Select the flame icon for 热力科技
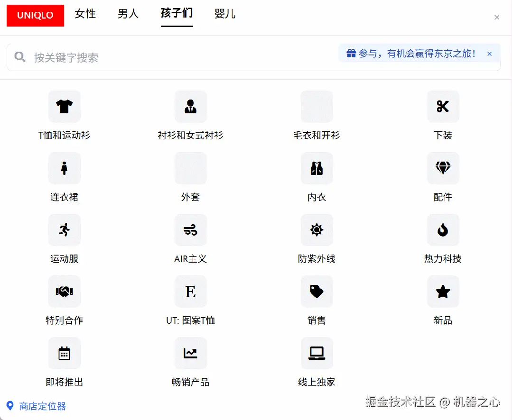The image size is (512, 420). click(443, 230)
